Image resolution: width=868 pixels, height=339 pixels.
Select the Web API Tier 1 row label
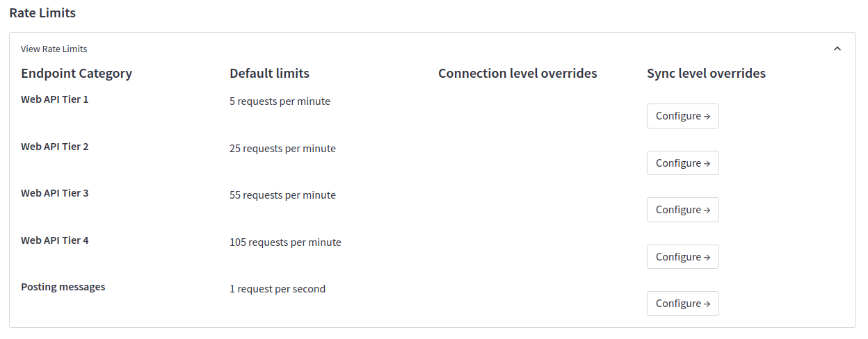click(54, 99)
